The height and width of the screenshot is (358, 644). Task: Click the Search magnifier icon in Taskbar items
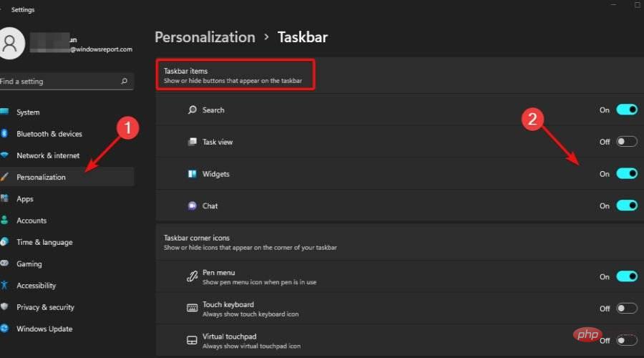point(192,110)
